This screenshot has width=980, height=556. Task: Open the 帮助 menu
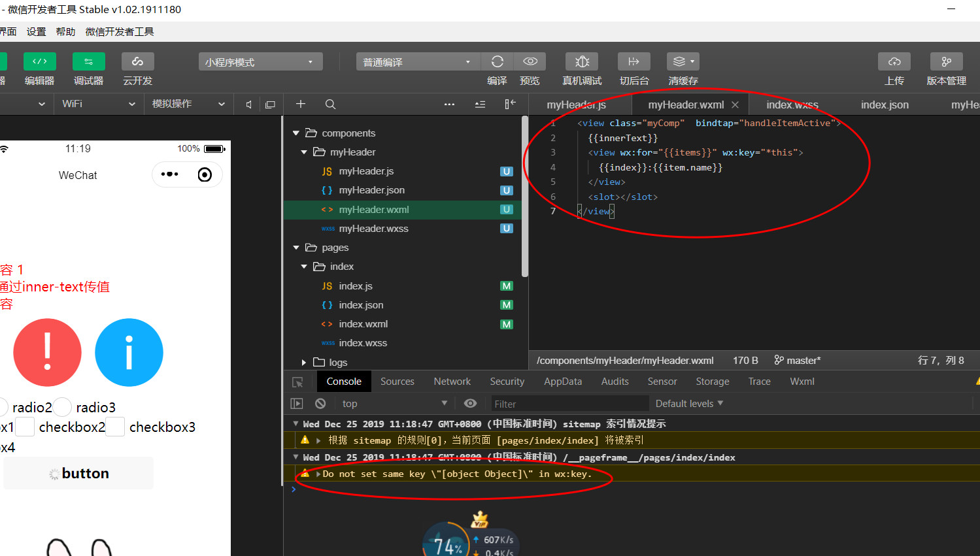[x=65, y=32]
